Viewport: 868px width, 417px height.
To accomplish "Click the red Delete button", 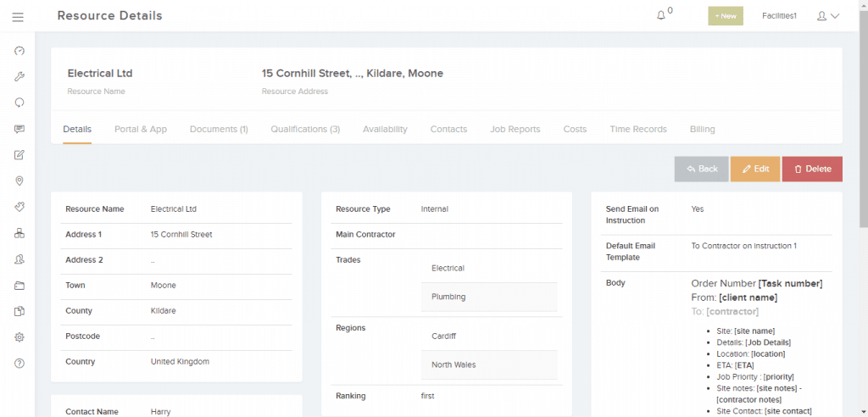I will [x=811, y=169].
